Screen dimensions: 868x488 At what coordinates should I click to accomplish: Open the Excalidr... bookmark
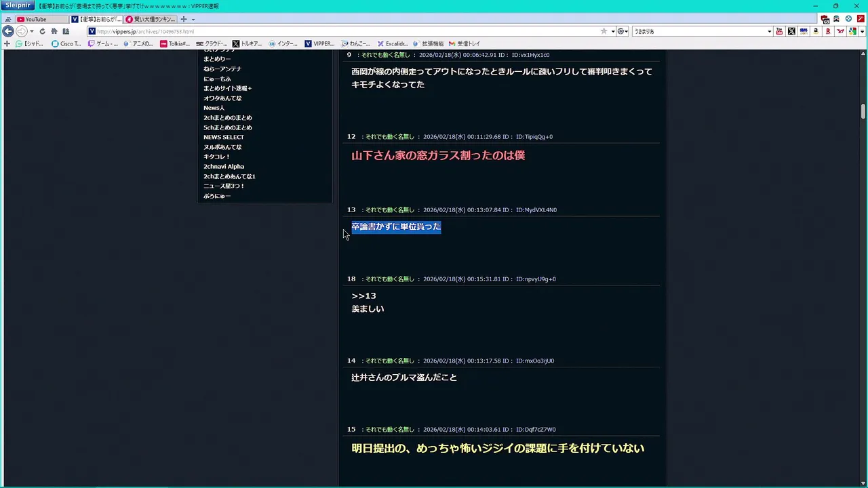[393, 43]
